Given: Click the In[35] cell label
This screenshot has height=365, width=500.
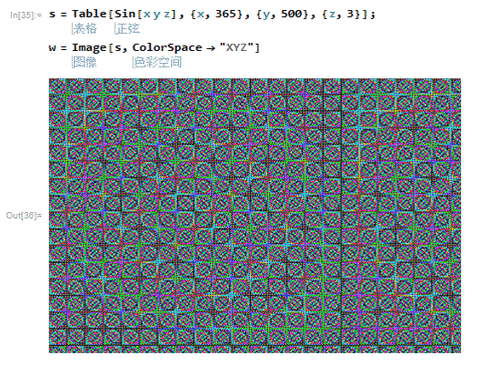Looking at the screenshot, I should (26, 15).
